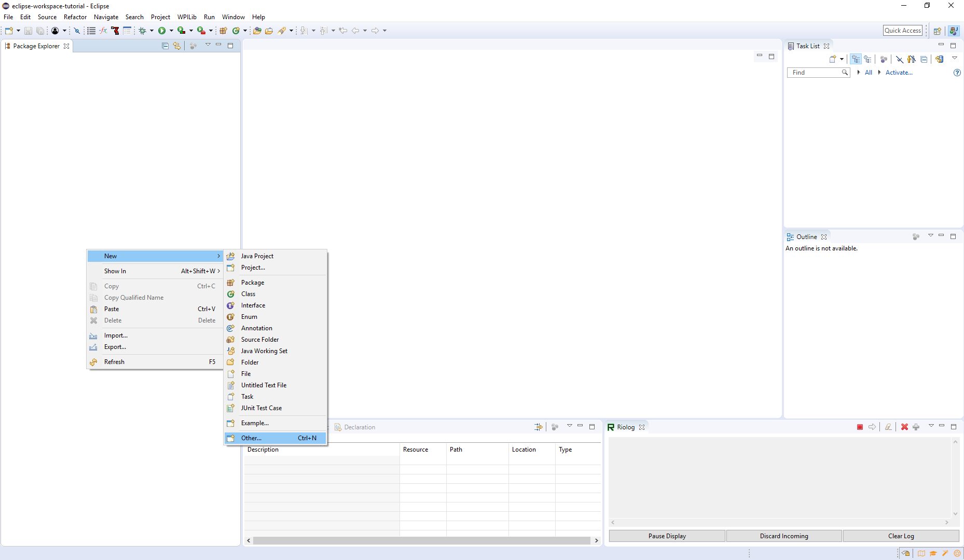Click the Activate... link in Task List
Screen dimensions: 964x560
click(x=899, y=73)
